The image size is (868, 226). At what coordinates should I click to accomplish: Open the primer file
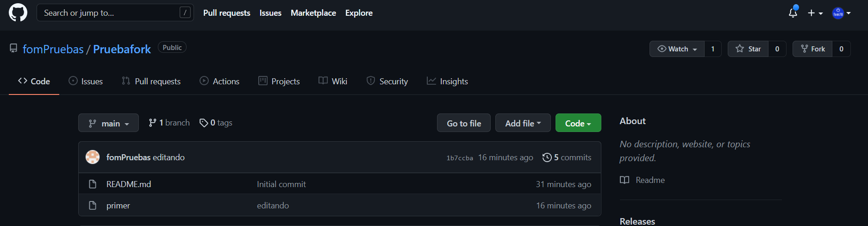coord(118,206)
